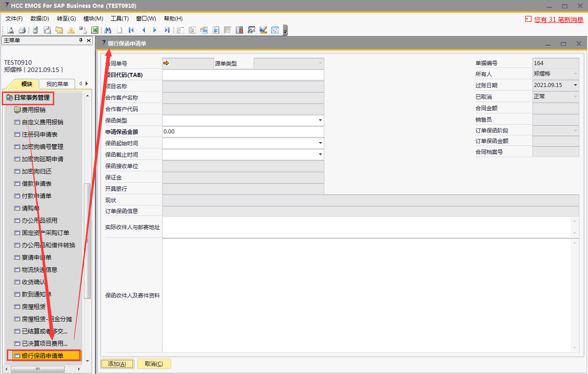This screenshot has width=588, height=374.
Task: Click the yellow arrow link beside 合同单号
Action: [x=166, y=63]
